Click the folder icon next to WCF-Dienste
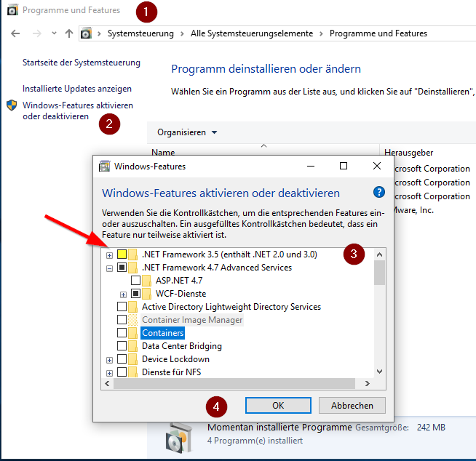This screenshot has height=461, width=476. (146, 294)
